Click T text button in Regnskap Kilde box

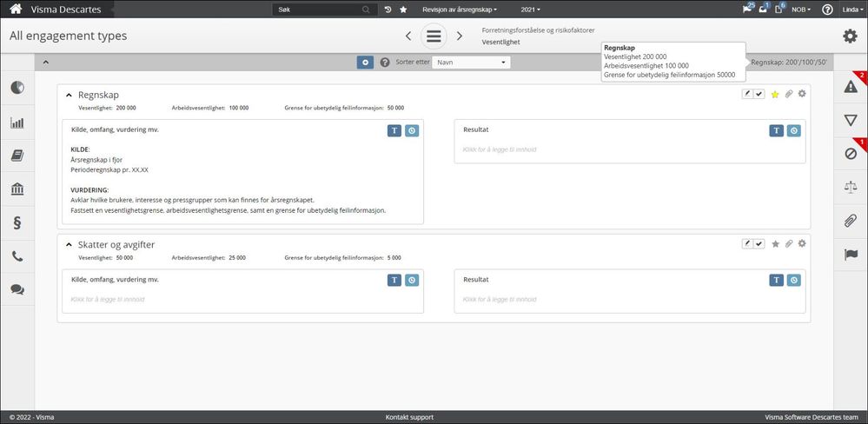tap(394, 130)
